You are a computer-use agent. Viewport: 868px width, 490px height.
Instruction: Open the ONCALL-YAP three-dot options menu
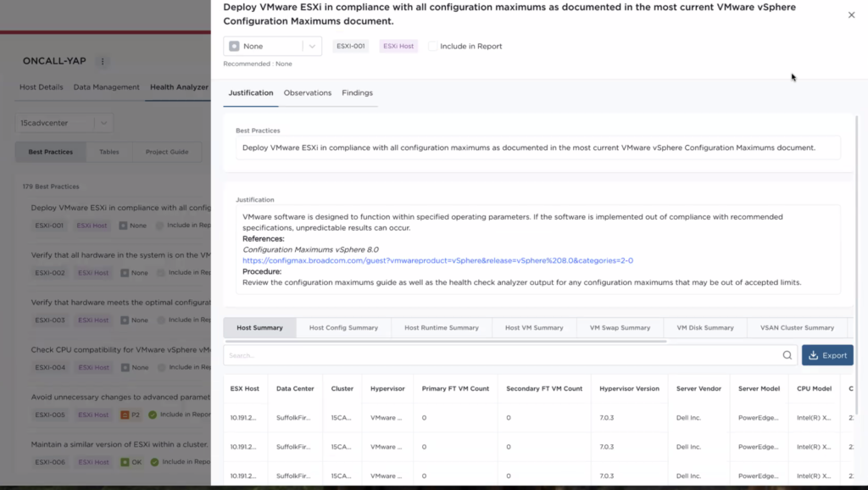(x=103, y=61)
